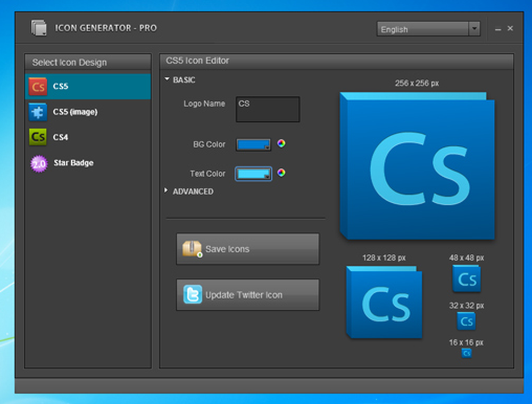This screenshot has height=404, width=532.
Task: Click the Update Twitter Icon button
Action: (248, 295)
